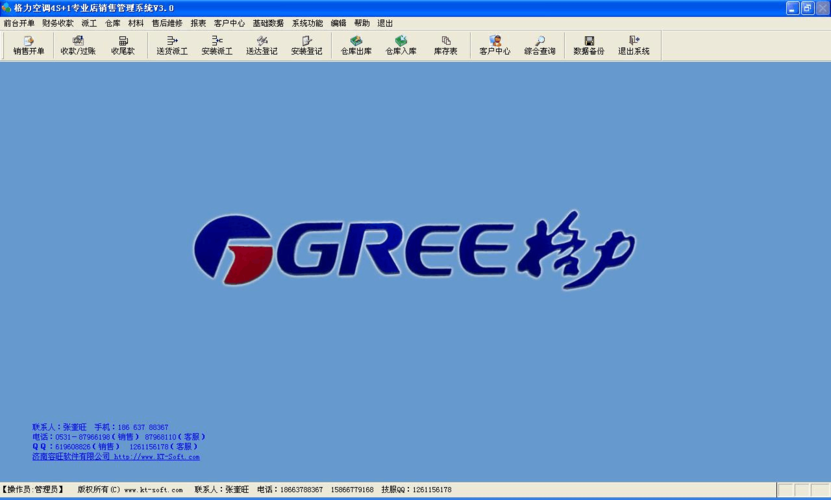Open the 编辑 menu
This screenshot has width=831, height=500.
[x=338, y=23]
